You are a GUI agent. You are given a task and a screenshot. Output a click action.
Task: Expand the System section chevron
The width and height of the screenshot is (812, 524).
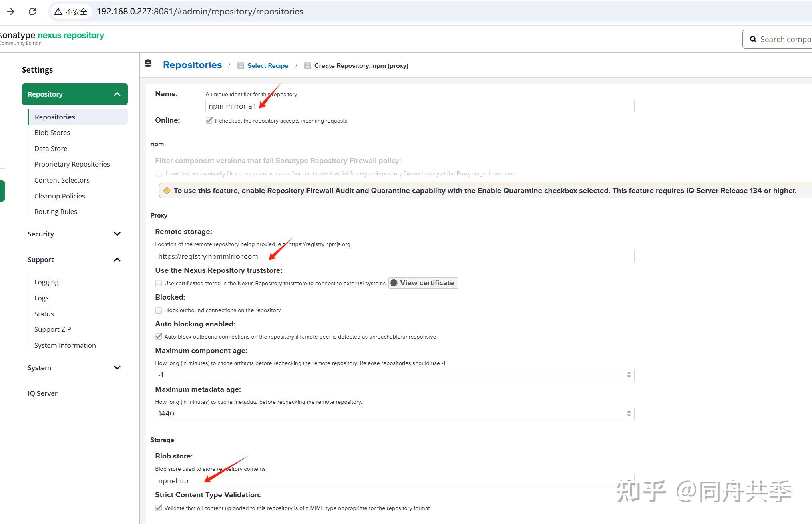coord(117,368)
